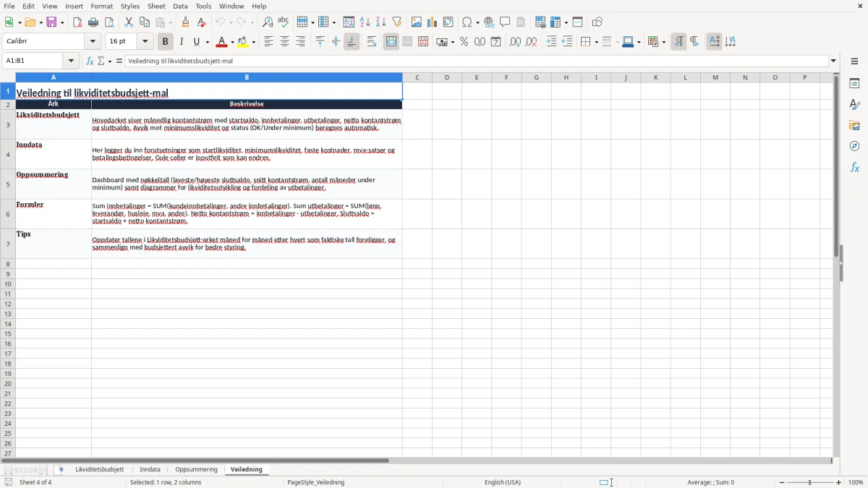Insert an image via toolbar icon
This screenshot has height=488, width=868.
pos(417,22)
